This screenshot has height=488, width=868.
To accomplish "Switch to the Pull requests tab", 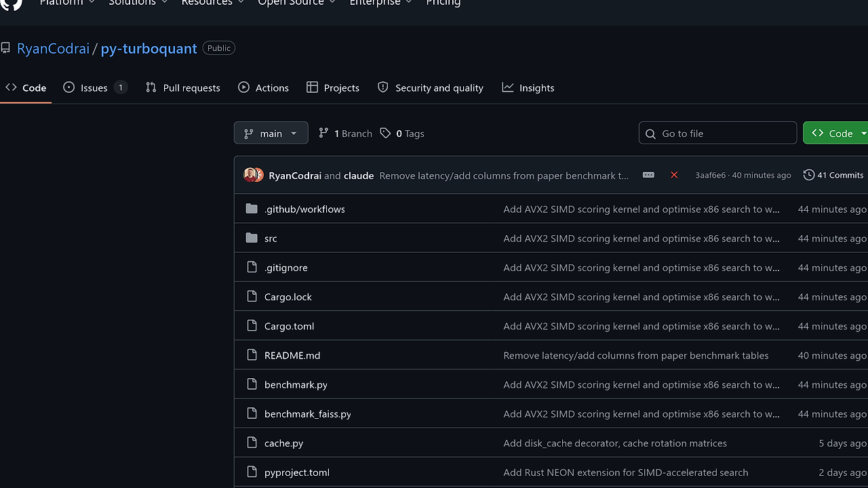I will (183, 87).
